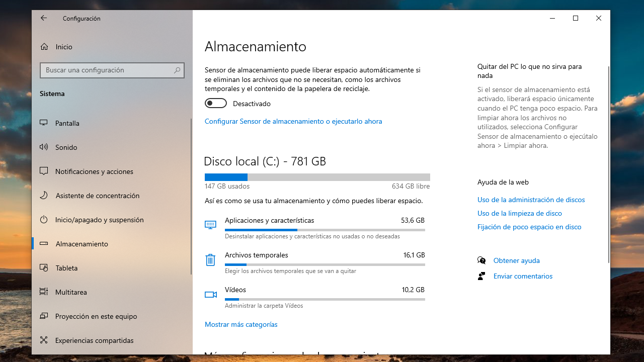This screenshot has height=362, width=644.
Task: Click the Enviar comentarios link
Action: click(x=523, y=276)
